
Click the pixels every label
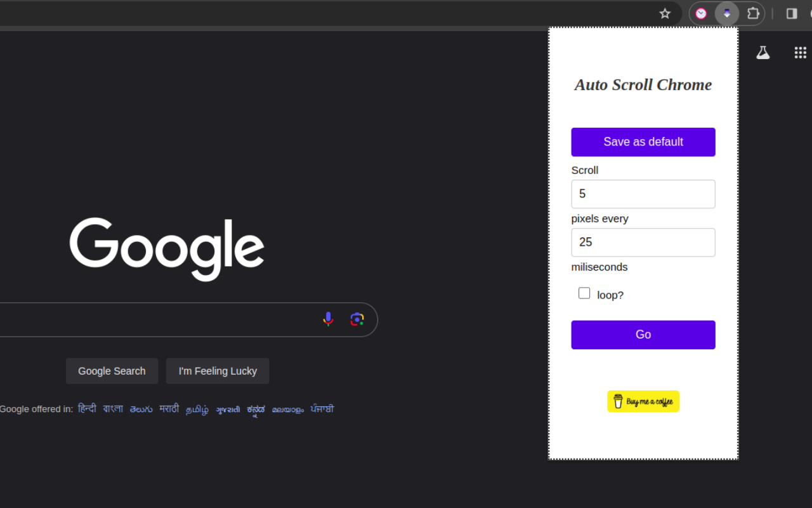click(599, 218)
